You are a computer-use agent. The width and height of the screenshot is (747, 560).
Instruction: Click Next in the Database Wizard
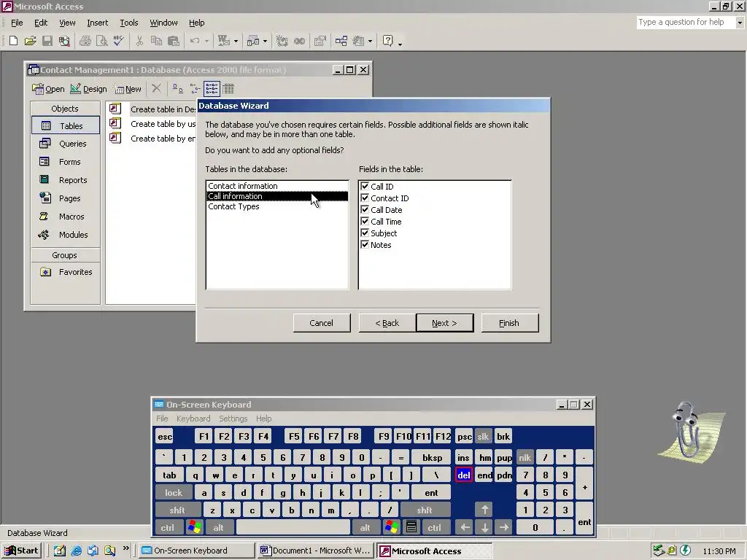[444, 323]
